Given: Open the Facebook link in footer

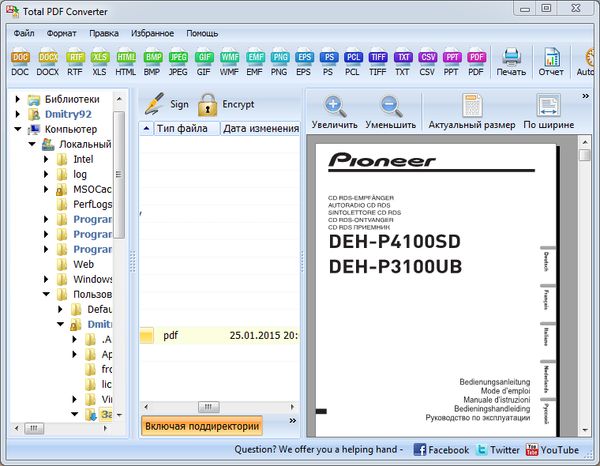Looking at the screenshot, I should click(x=442, y=450).
